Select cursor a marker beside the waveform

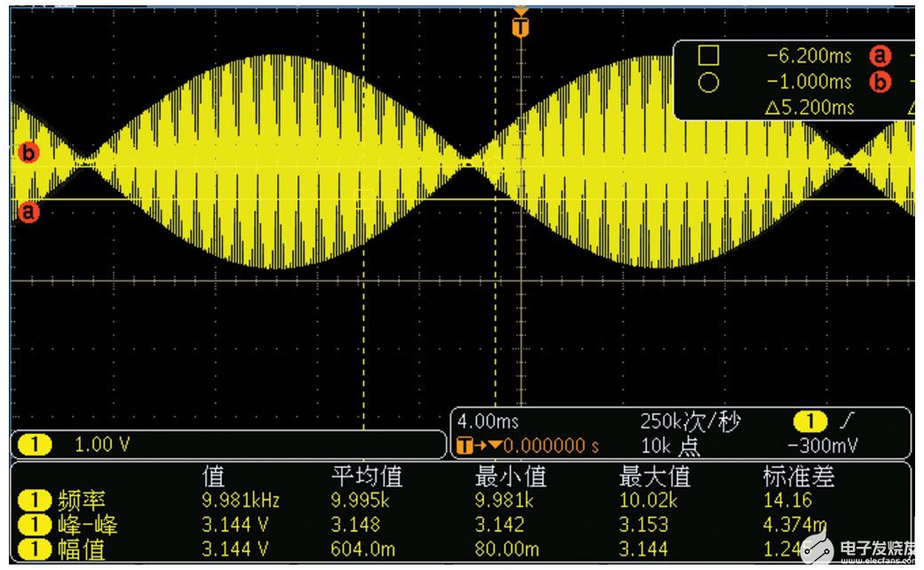coord(28,212)
